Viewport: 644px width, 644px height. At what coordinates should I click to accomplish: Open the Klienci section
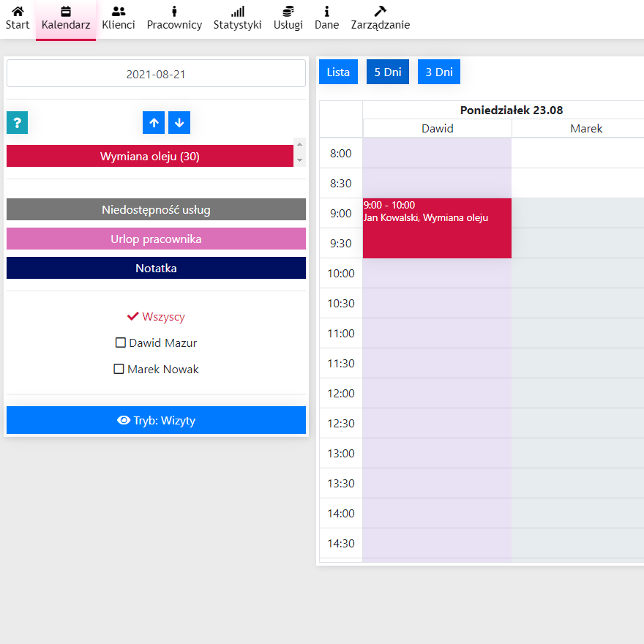point(119,19)
